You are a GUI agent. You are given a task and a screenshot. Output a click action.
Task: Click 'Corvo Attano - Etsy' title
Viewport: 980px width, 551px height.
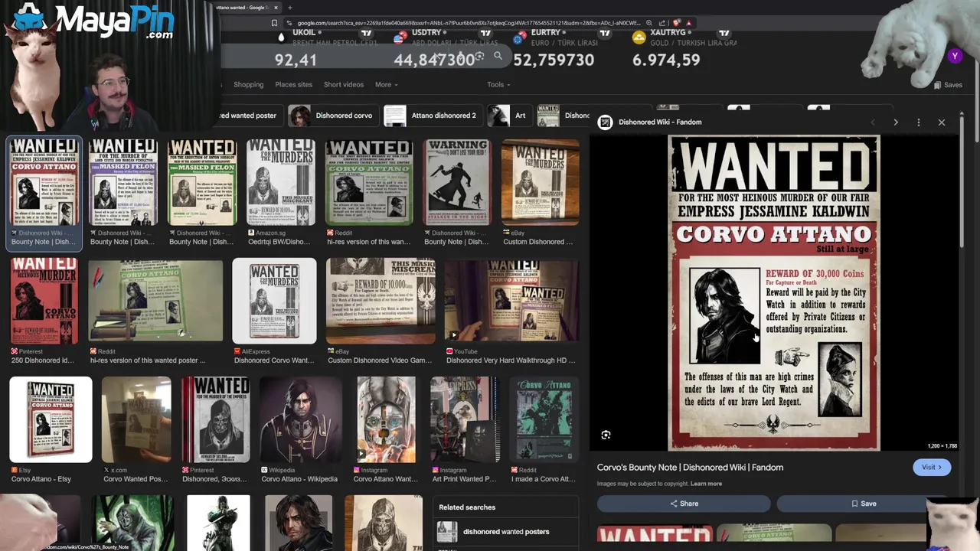[41, 479]
